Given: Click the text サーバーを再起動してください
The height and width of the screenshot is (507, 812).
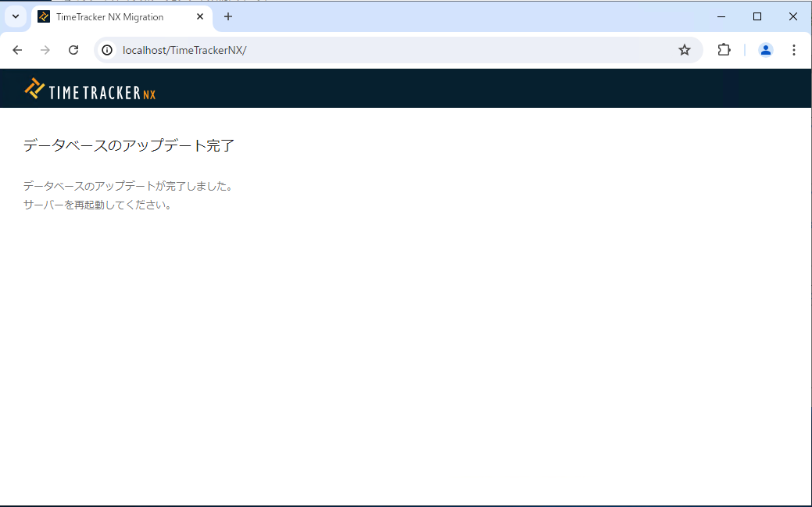Looking at the screenshot, I should pos(98,205).
